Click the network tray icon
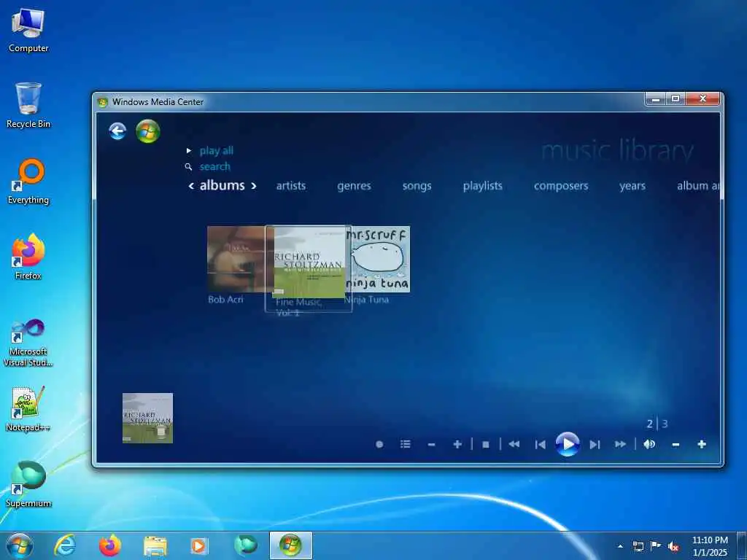The image size is (747, 560). tap(638, 546)
